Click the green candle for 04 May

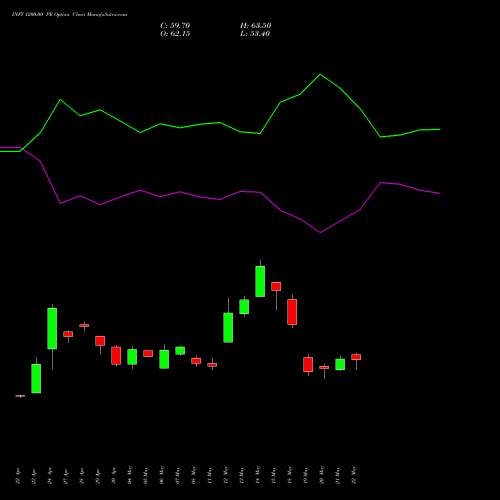[132, 357]
